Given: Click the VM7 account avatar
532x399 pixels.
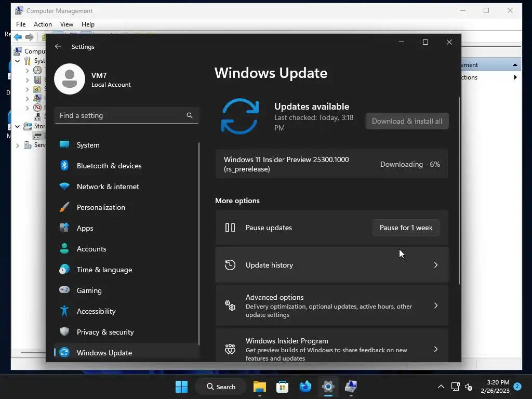Looking at the screenshot, I should coord(70,79).
